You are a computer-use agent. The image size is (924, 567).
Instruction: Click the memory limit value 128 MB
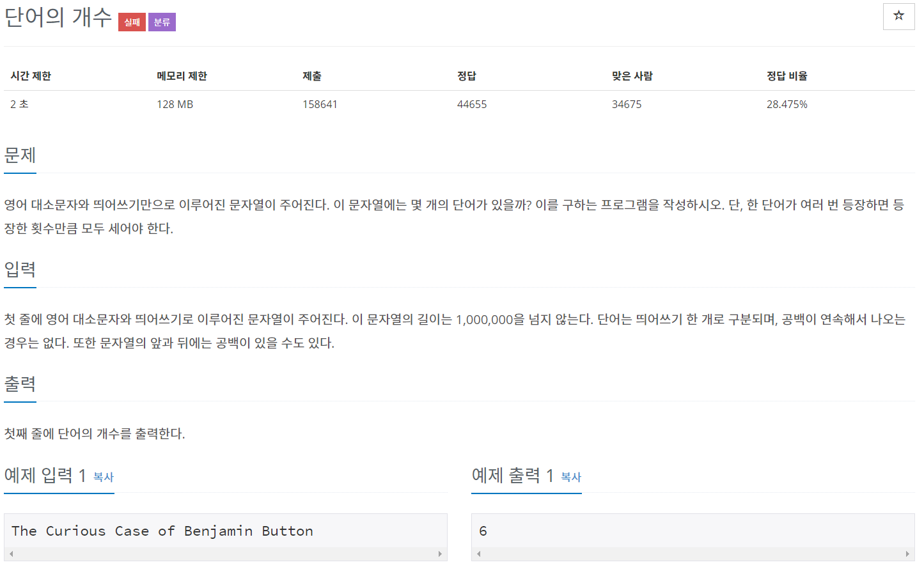(x=175, y=104)
